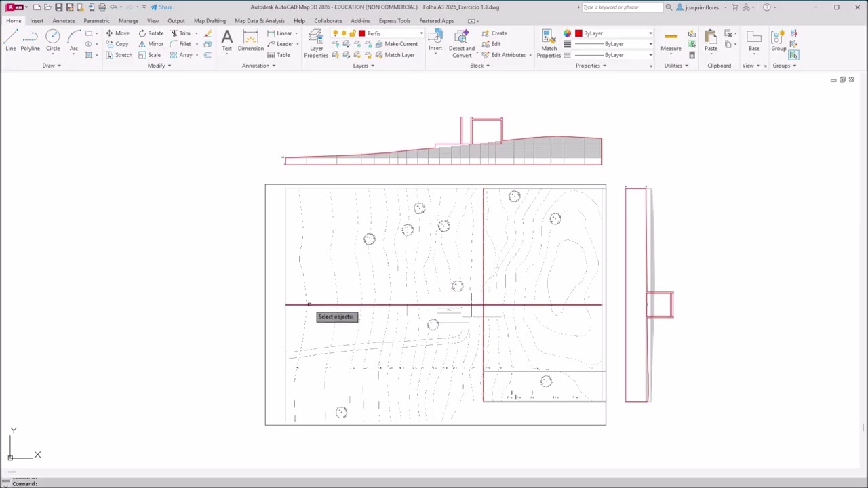Screen dimensions: 868x488
Task: Click the Make Current layer button
Action: click(x=397, y=44)
